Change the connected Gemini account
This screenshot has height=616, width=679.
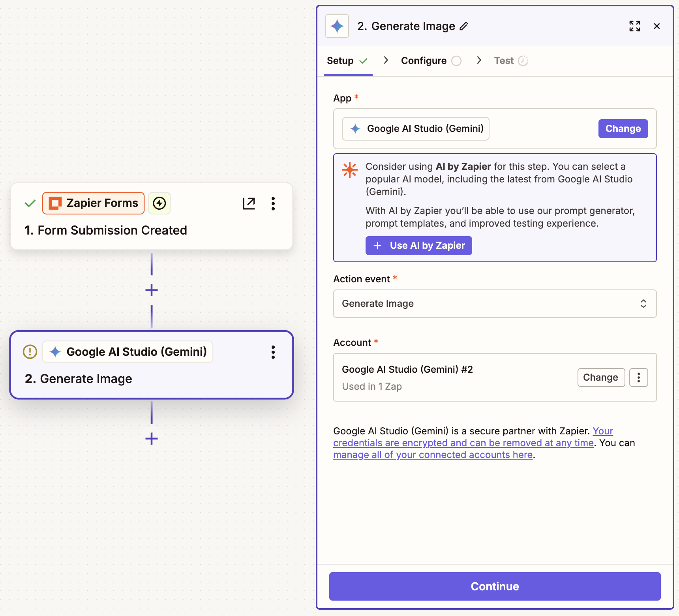[x=601, y=377]
